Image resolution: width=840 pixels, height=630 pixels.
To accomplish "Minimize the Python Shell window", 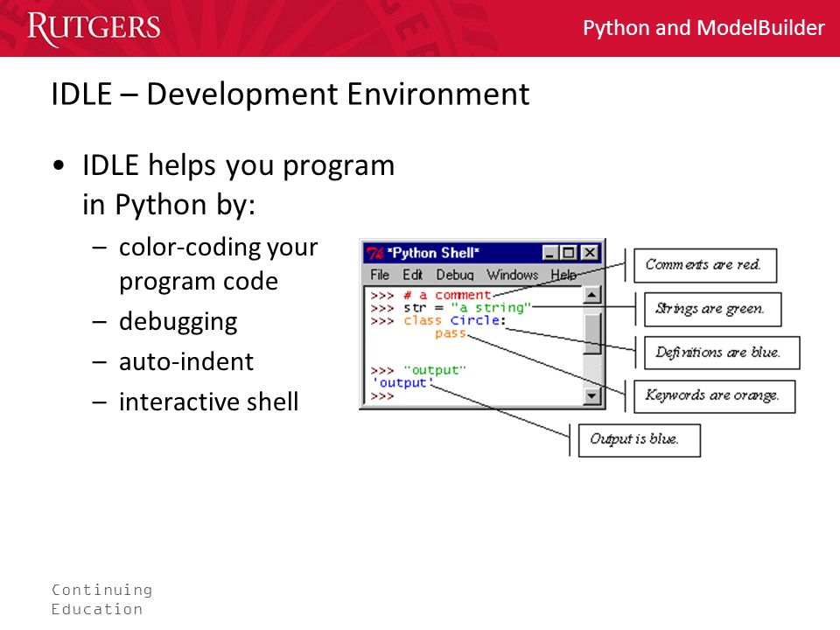I will [550, 252].
